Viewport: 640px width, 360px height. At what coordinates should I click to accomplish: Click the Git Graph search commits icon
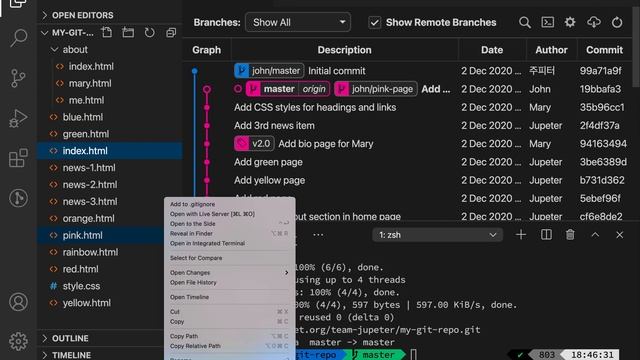click(x=525, y=22)
